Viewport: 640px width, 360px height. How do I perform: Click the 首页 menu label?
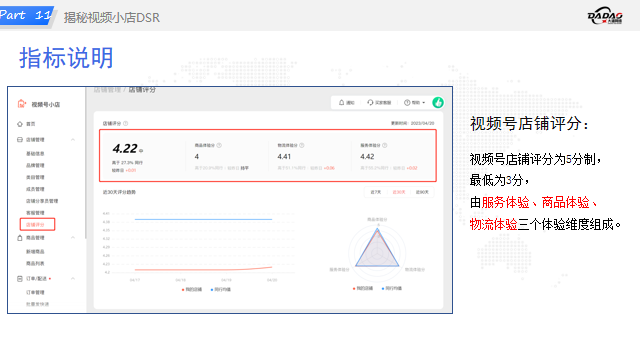click(31, 124)
